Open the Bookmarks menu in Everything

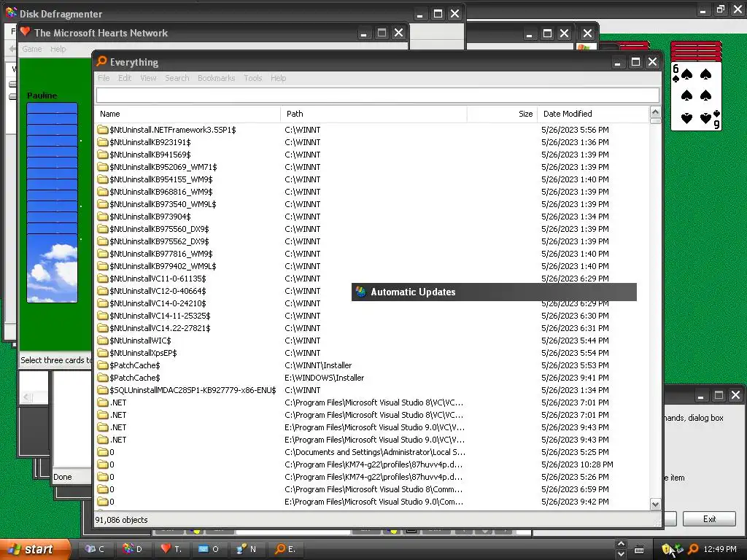click(216, 78)
